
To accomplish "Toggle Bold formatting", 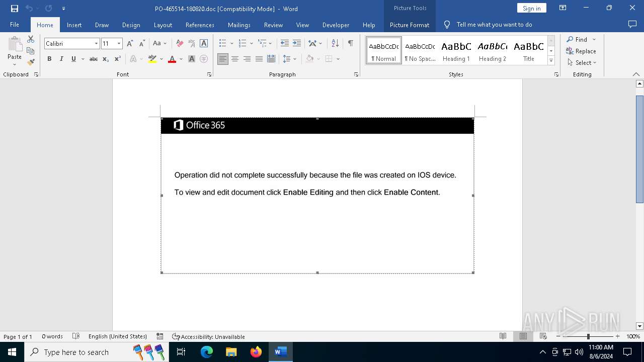I will tap(49, 59).
